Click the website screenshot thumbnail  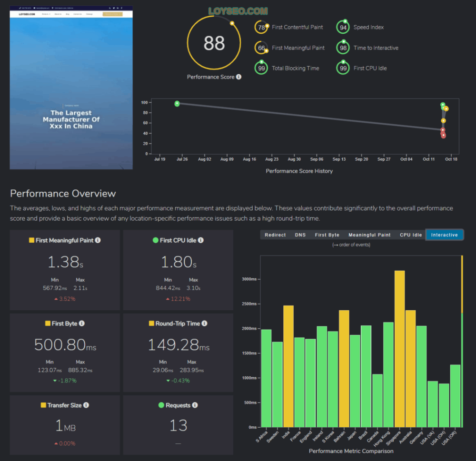click(x=71, y=88)
